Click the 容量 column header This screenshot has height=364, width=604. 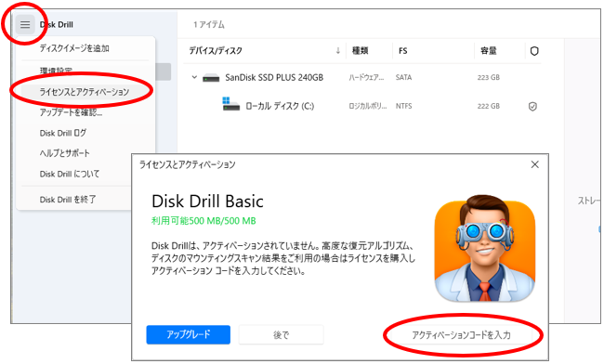[x=489, y=51]
